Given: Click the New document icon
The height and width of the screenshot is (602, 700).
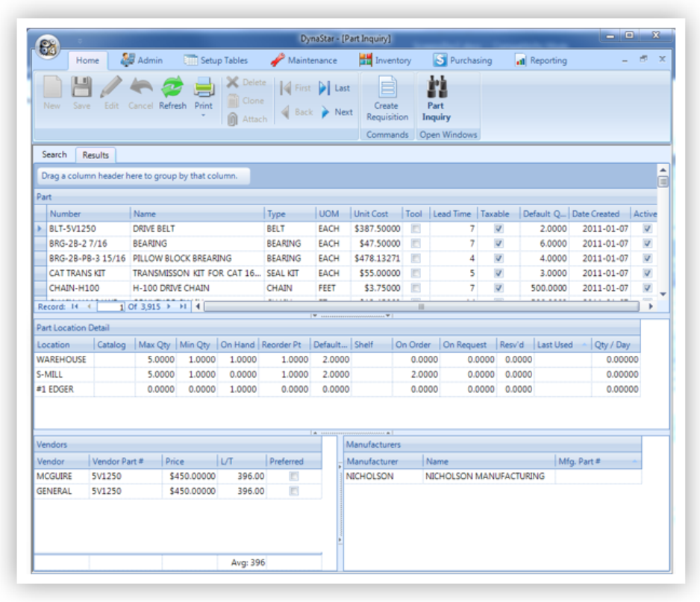Looking at the screenshot, I should 51,88.
